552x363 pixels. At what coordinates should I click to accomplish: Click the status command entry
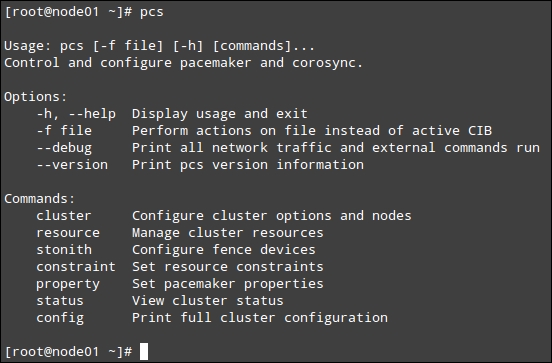point(60,301)
